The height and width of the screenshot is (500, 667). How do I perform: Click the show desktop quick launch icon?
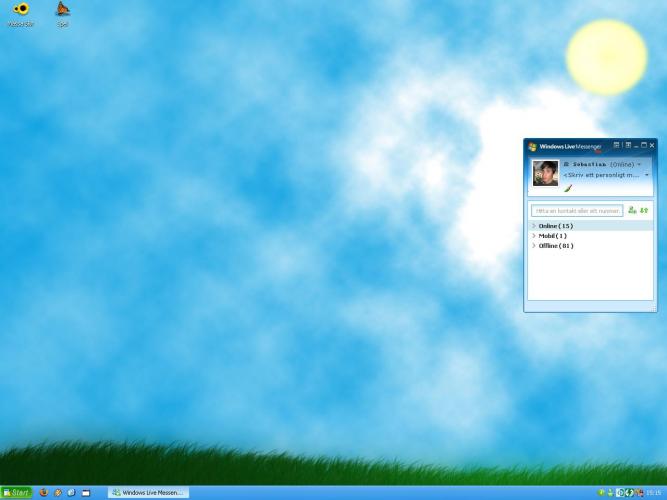[86, 493]
